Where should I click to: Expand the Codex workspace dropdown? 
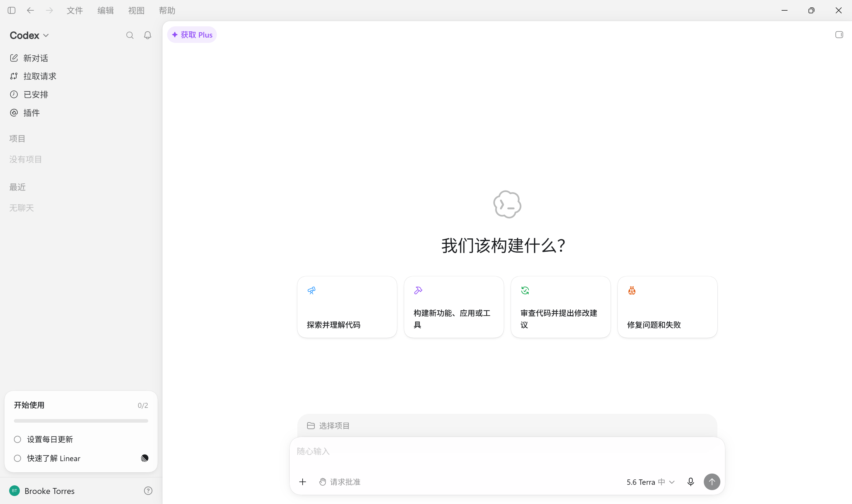(x=30, y=35)
